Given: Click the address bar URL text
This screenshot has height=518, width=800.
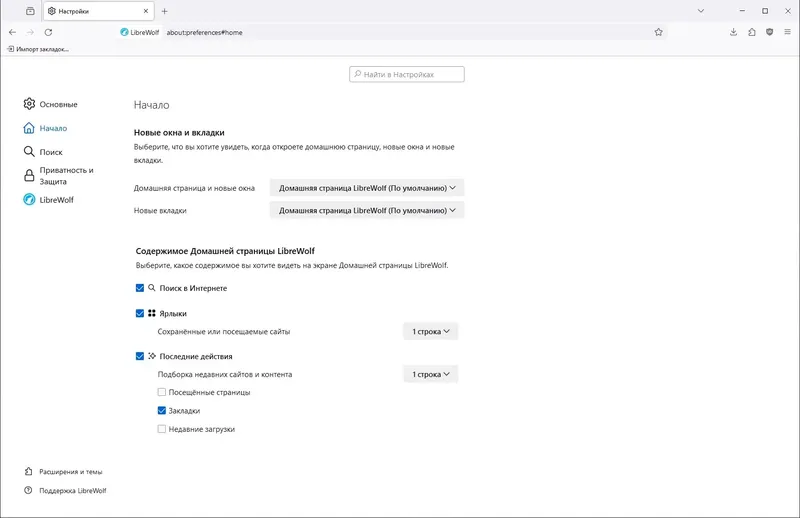Looking at the screenshot, I should (204, 32).
